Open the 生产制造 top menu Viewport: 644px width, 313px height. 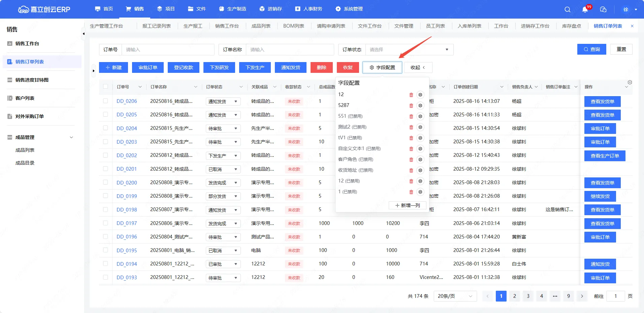click(232, 9)
